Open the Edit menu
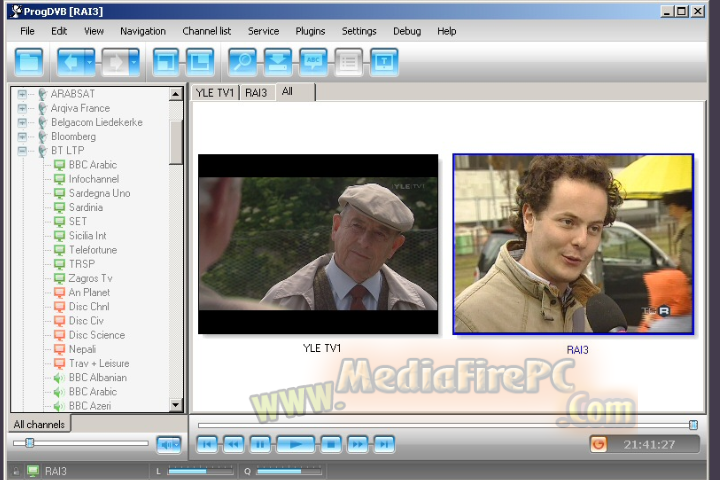 coord(59,31)
